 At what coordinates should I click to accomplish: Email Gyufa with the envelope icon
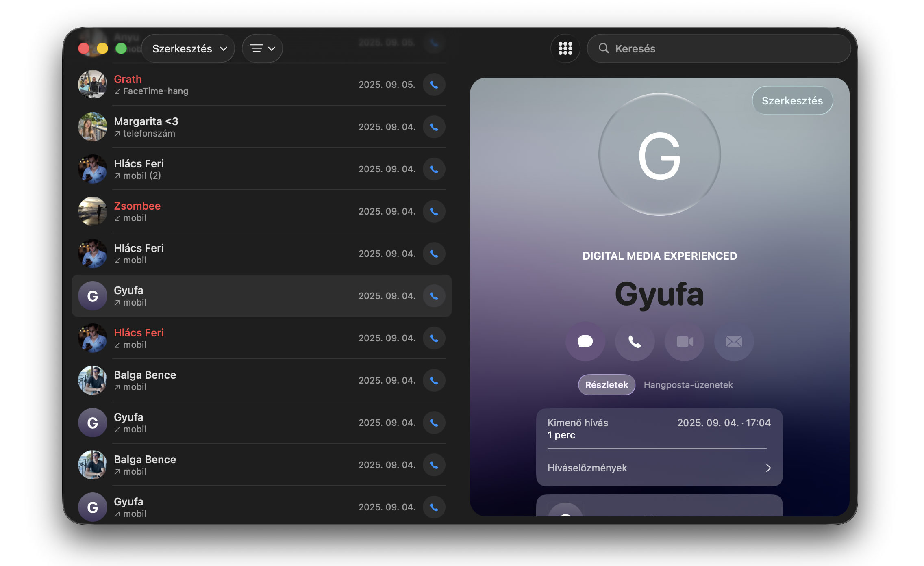[734, 341]
